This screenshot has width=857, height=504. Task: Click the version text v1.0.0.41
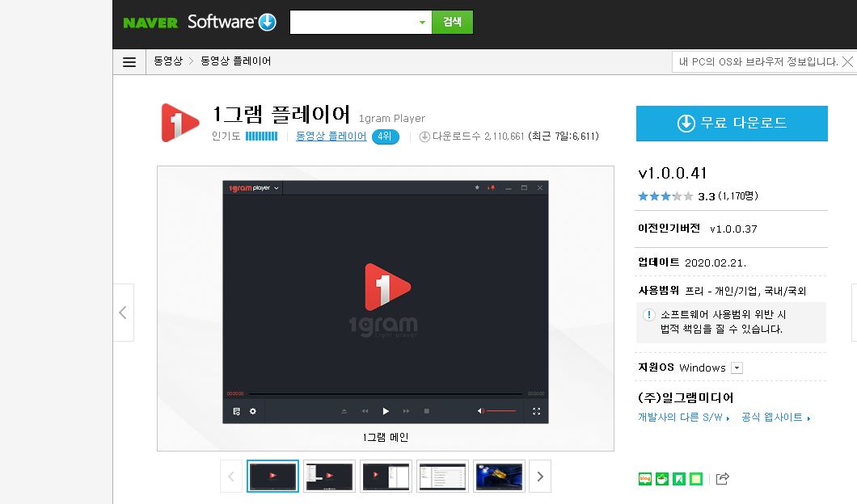point(673,173)
